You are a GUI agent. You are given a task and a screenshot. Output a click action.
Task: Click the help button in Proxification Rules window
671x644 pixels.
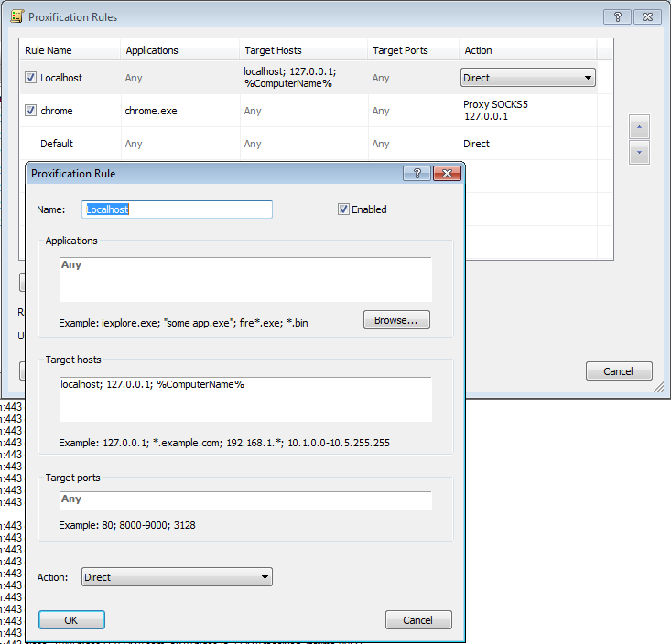coord(618,16)
